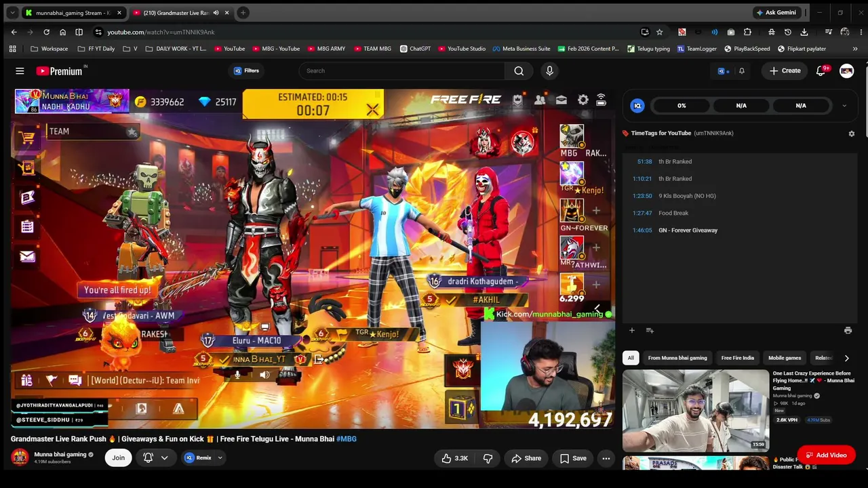Screen dimensions: 868x488
Task: Toggle channel notification bell beside Join
Action: 148,458
